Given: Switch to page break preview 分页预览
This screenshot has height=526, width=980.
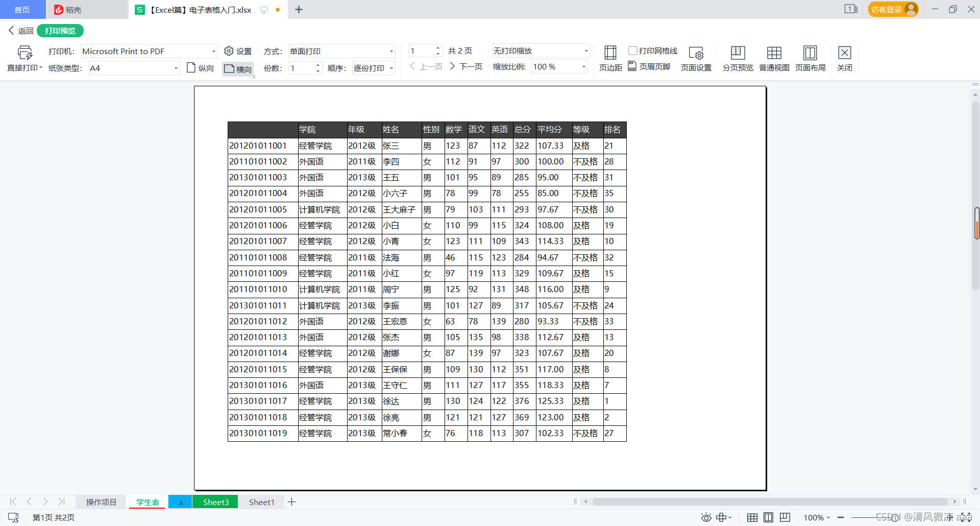Looking at the screenshot, I should [x=738, y=58].
